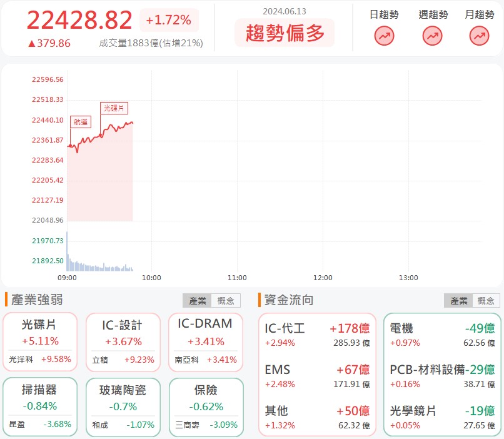
Task: Click the 38.71 億 turnover value
Action: (x=479, y=384)
